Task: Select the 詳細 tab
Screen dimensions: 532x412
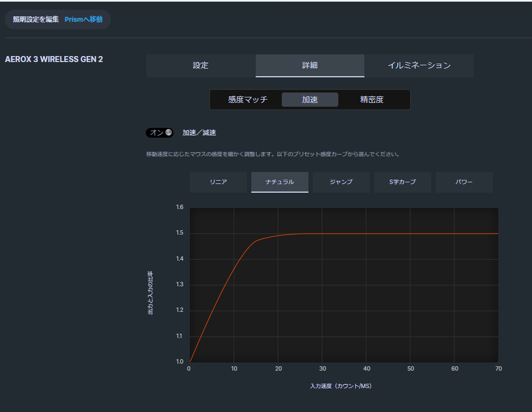Action: point(310,65)
